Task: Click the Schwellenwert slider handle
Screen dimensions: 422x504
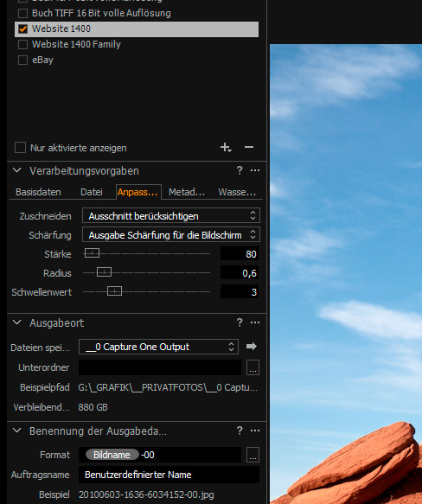Action: coord(114,291)
